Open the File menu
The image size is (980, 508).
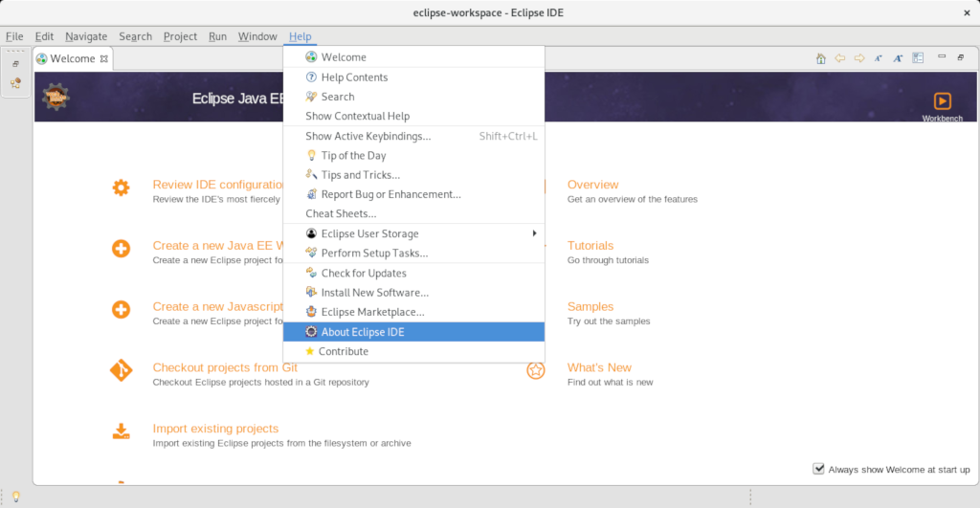[x=14, y=36]
